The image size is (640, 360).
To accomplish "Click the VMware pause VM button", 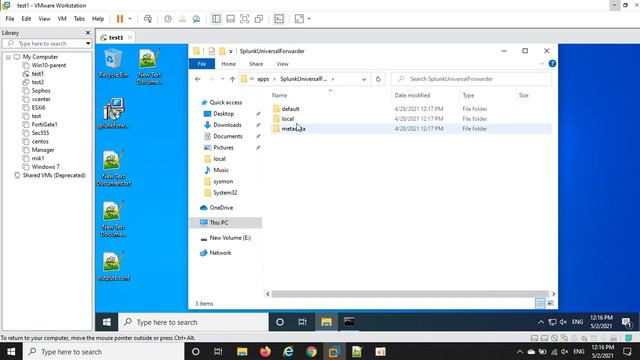I will 120,19.
